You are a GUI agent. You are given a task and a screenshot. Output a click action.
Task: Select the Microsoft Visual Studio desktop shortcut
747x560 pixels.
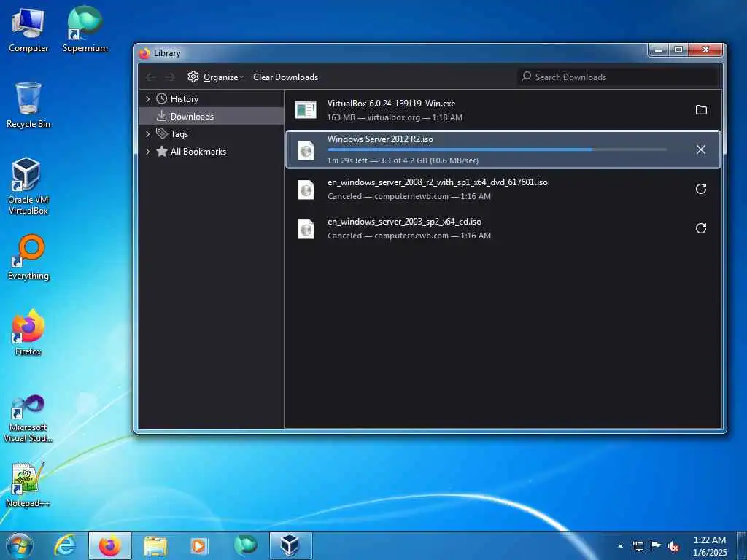(28, 419)
